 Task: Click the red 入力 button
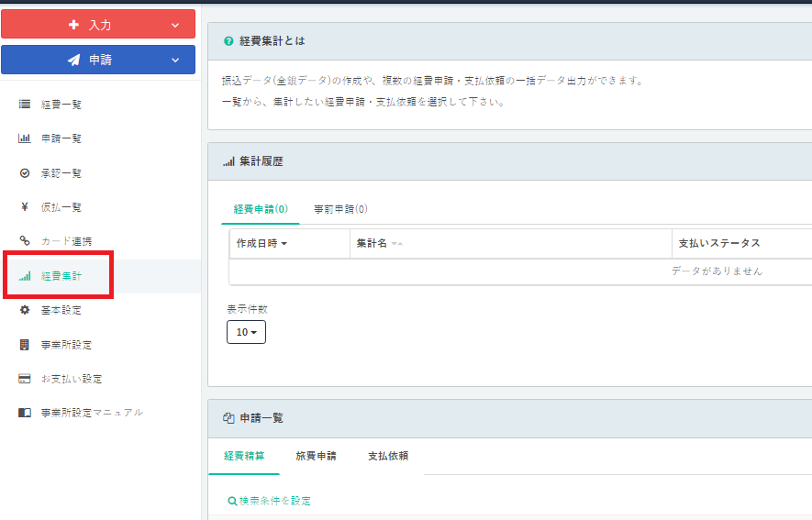point(98,25)
